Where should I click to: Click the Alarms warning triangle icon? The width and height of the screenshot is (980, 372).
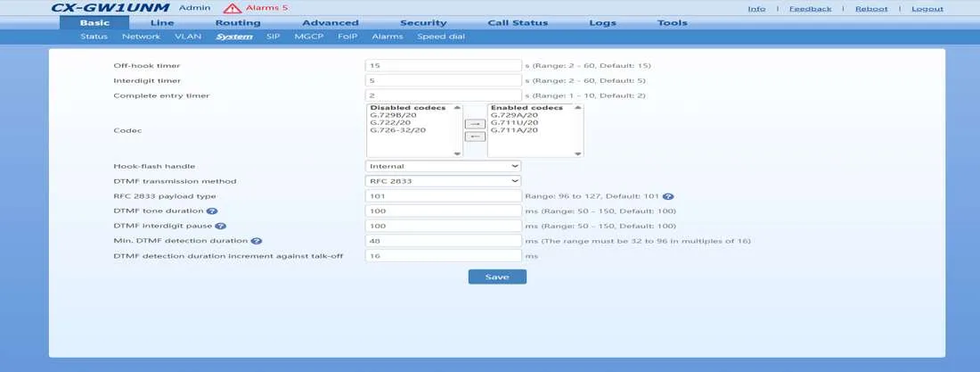click(x=233, y=8)
